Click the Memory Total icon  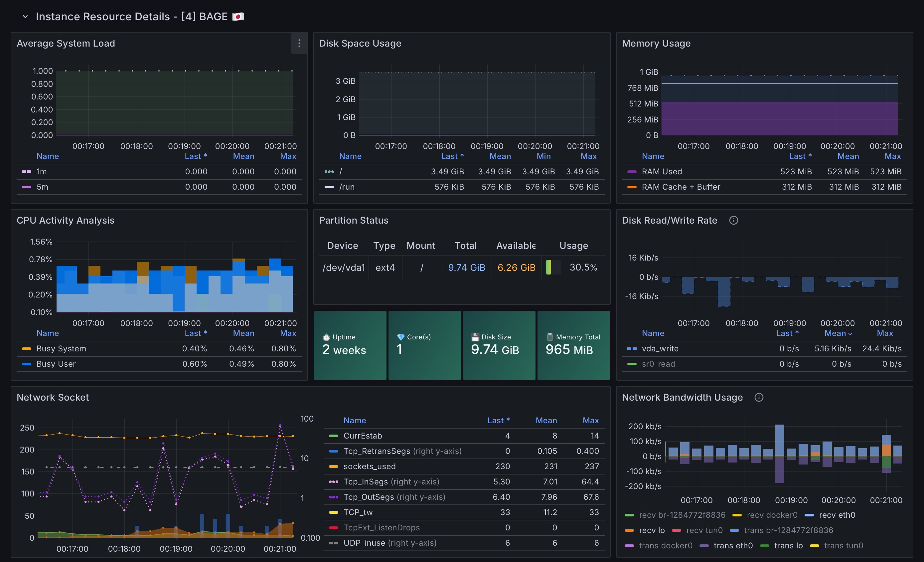(550, 337)
